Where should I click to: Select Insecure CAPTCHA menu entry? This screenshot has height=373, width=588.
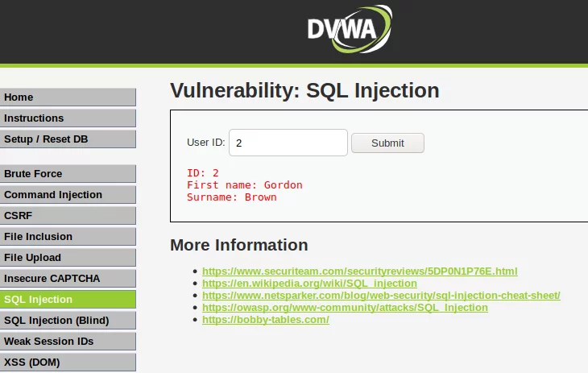point(68,279)
